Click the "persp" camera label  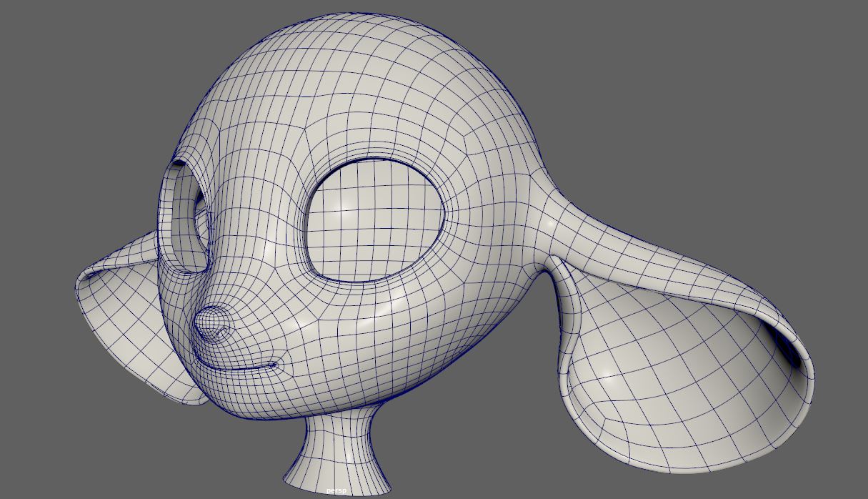pyautogui.click(x=336, y=491)
